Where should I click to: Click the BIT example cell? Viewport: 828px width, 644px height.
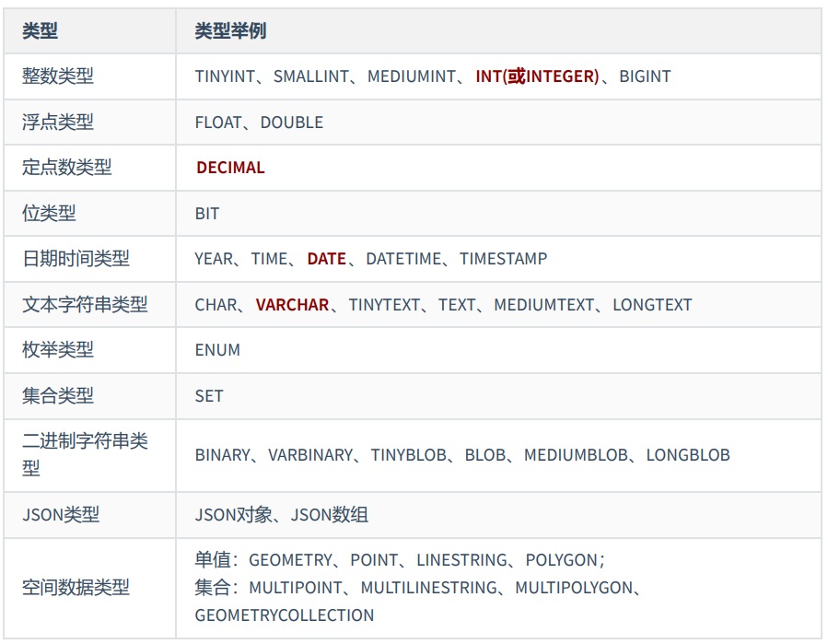[x=207, y=214]
